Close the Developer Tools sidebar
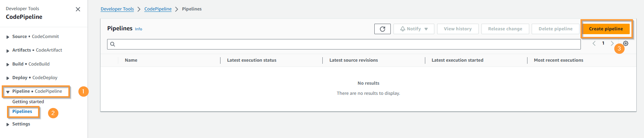The image size is (644, 138). [x=78, y=9]
